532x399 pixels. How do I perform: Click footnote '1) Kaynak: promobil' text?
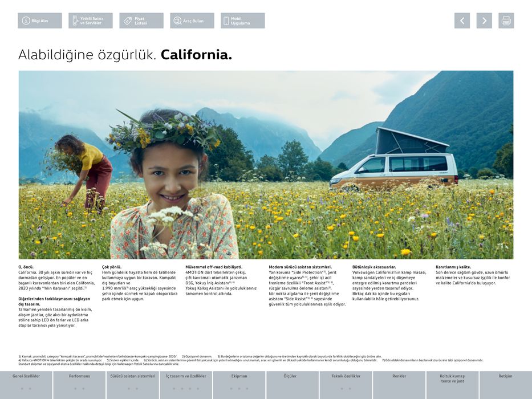(98, 357)
